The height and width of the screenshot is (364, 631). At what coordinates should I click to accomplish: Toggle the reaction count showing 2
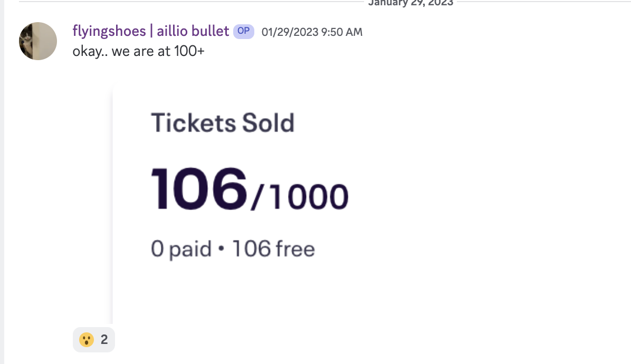[104, 340]
